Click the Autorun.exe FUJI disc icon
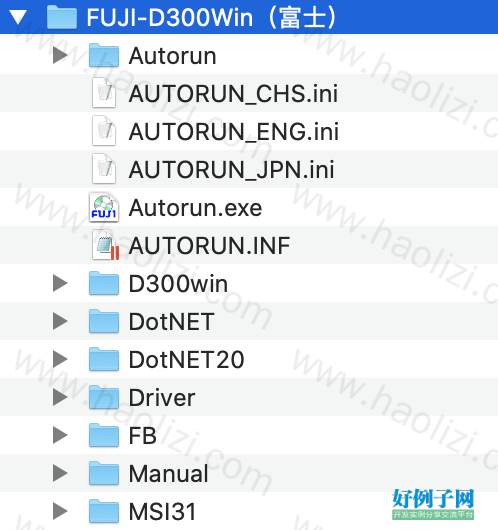Image resolution: width=498 pixels, height=530 pixels. click(104, 207)
